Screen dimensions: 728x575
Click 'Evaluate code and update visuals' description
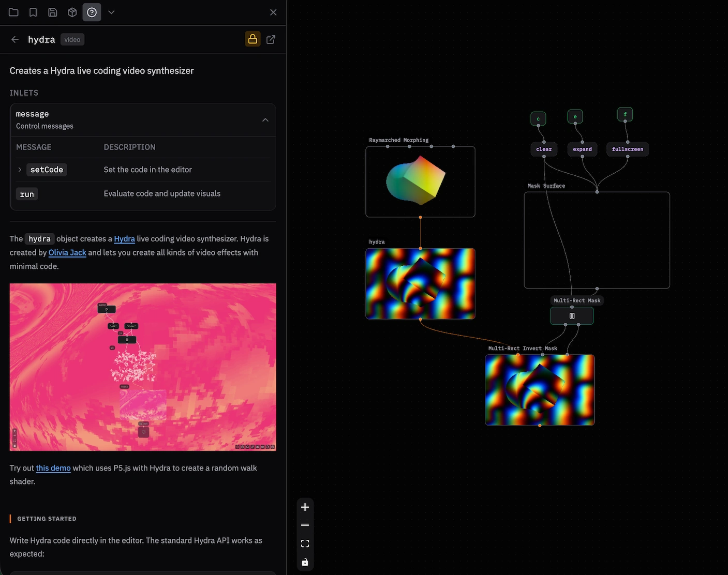click(x=162, y=193)
